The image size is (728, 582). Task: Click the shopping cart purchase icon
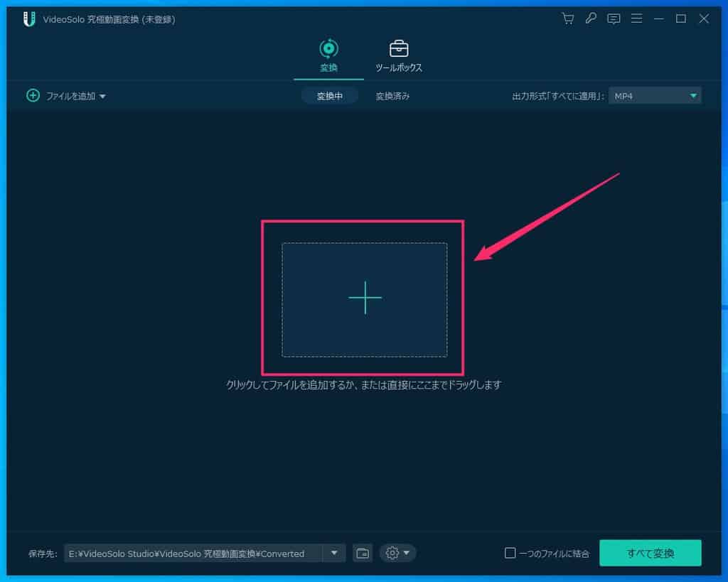567,19
